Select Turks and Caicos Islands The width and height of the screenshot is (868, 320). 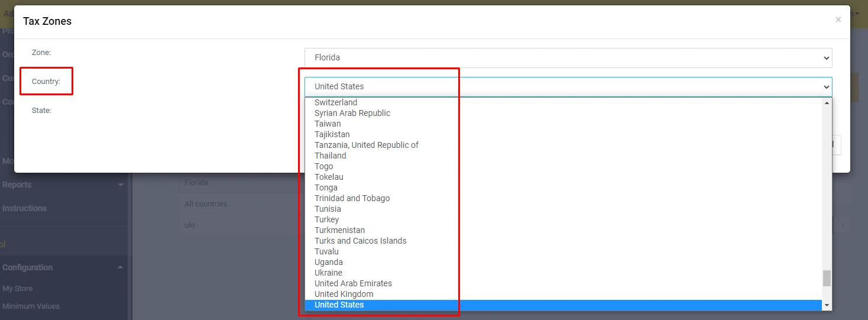[360, 241]
